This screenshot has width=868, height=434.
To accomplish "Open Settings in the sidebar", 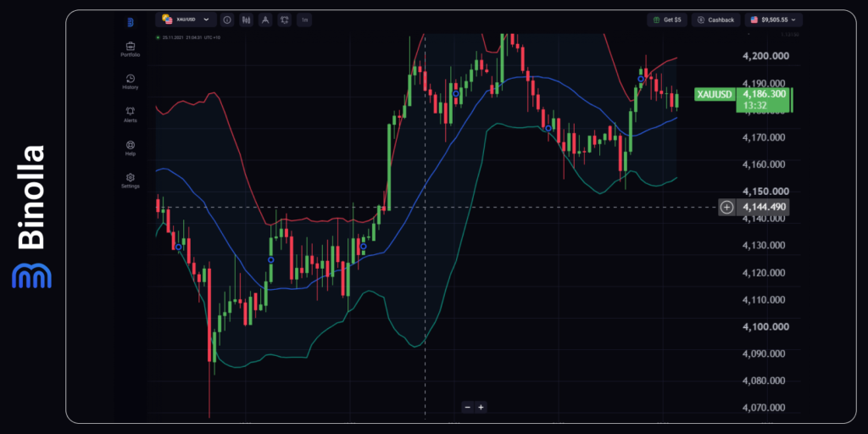I will (131, 181).
